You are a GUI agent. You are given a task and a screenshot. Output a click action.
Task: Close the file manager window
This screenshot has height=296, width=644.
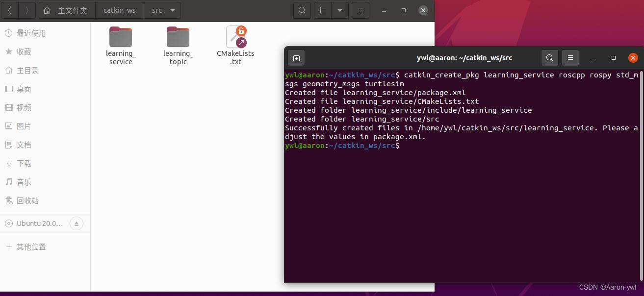pos(423,10)
